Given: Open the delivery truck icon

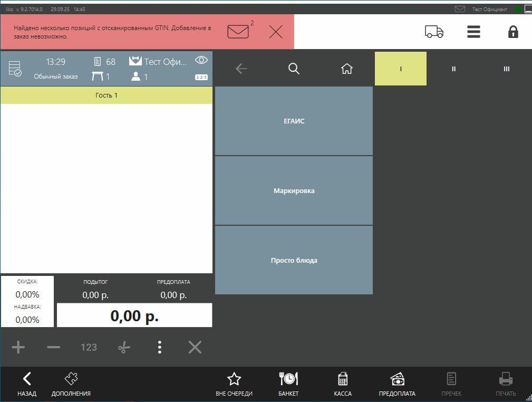Looking at the screenshot, I should point(434,32).
